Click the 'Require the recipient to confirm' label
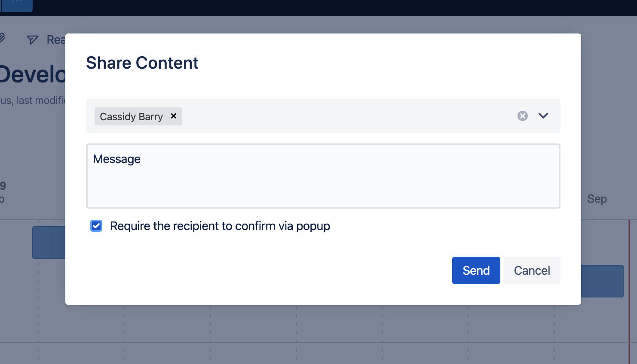The height and width of the screenshot is (364, 637). coord(220,226)
